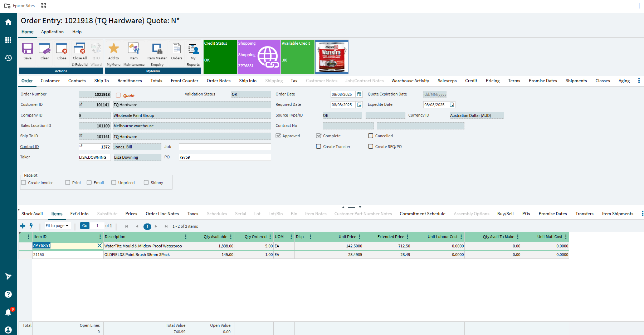The height and width of the screenshot is (335, 644).
Task: Open notifications via the bell icon
Action: point(8,312)
